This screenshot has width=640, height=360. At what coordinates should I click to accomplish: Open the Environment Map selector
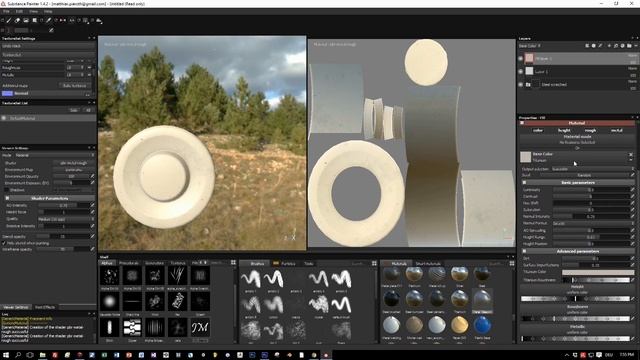[73, 169]
